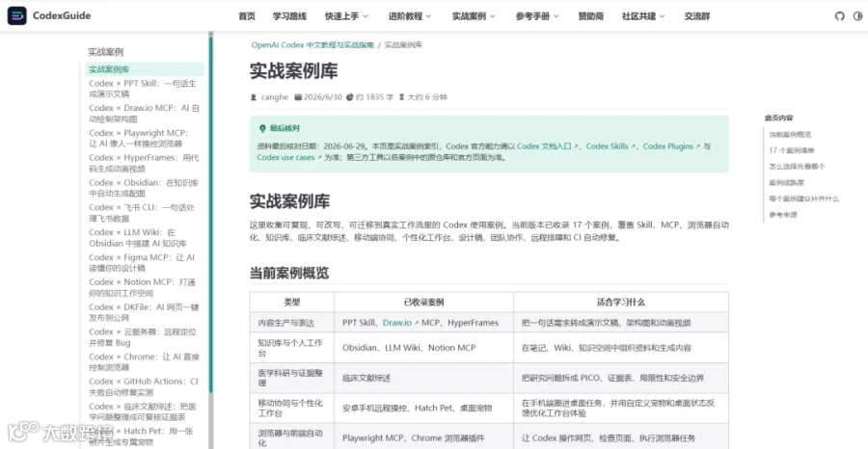Click the 适合学习什么 table header
This screenshot has width=868, height=449.
pos(620,303)
